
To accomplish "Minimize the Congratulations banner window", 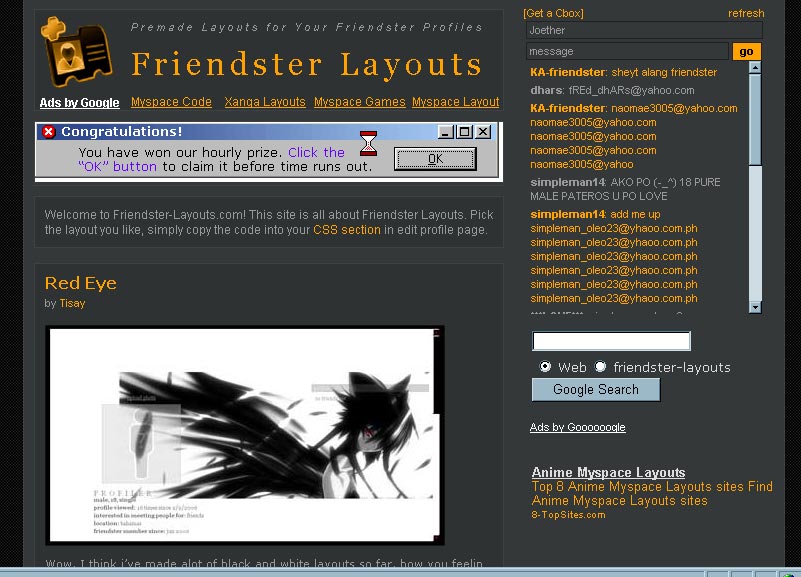I will (x=446, y=132).
